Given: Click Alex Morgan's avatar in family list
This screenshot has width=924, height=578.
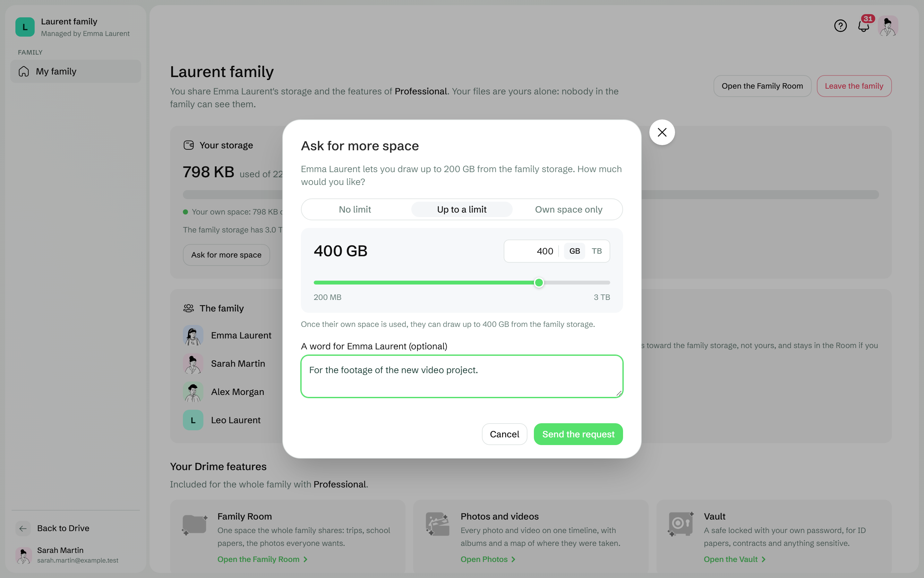Looking at the screenshot, I should [x=193, y=392].
